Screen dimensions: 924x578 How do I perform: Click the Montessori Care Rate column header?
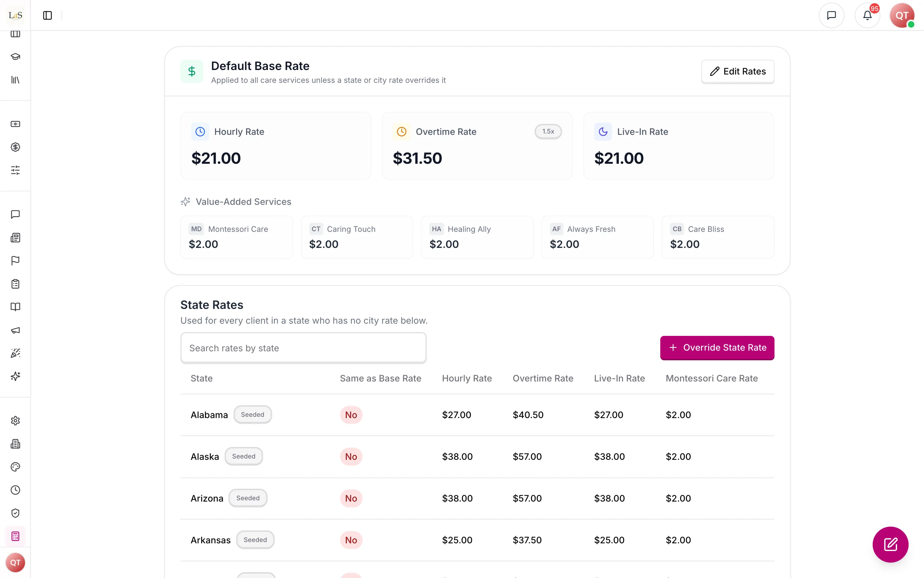coord(712,378)
